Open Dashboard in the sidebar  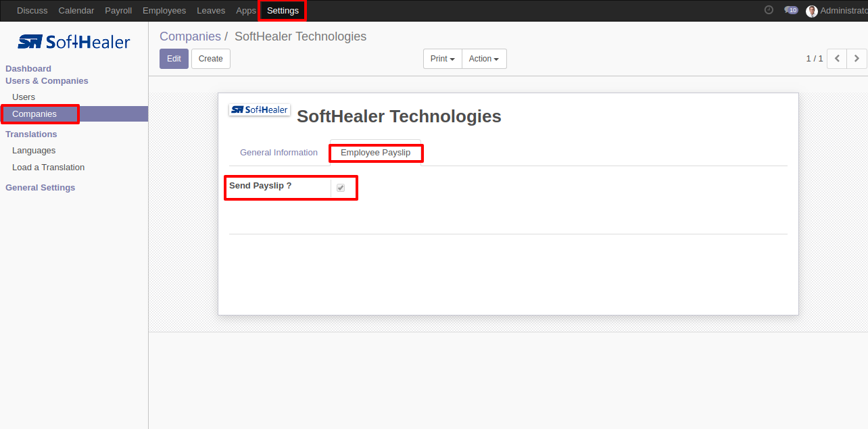[x=28, y=69]
